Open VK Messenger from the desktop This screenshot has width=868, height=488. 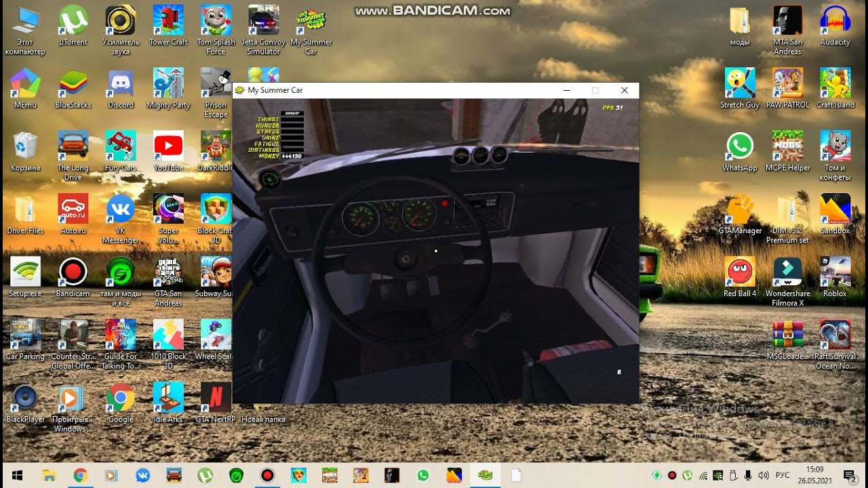coord(121,220)
